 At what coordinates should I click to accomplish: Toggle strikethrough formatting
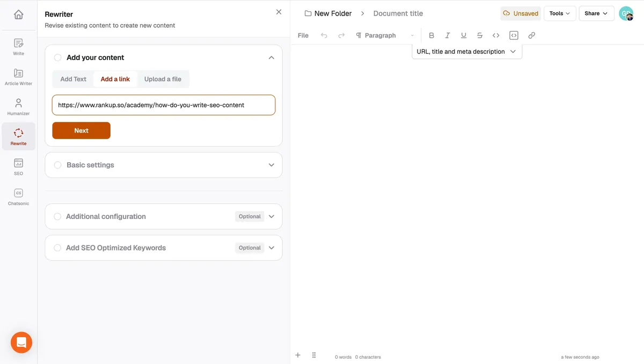(x=480, y=35)
